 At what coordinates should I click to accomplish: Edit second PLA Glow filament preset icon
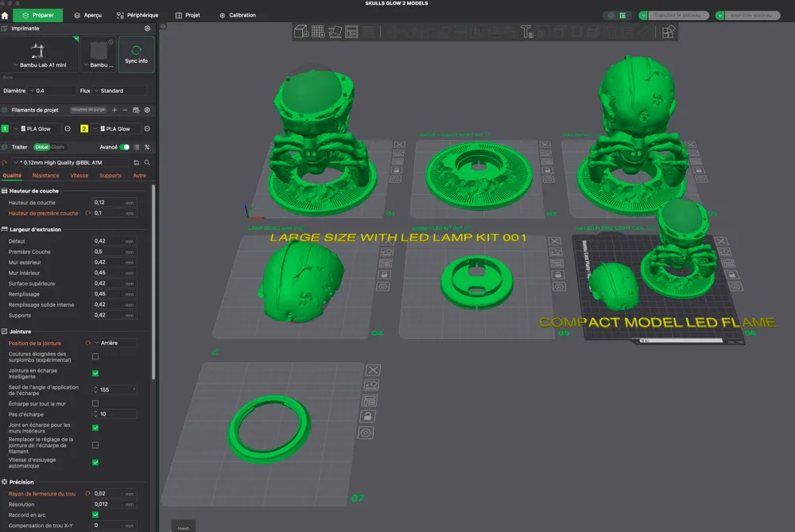point(147,129)
